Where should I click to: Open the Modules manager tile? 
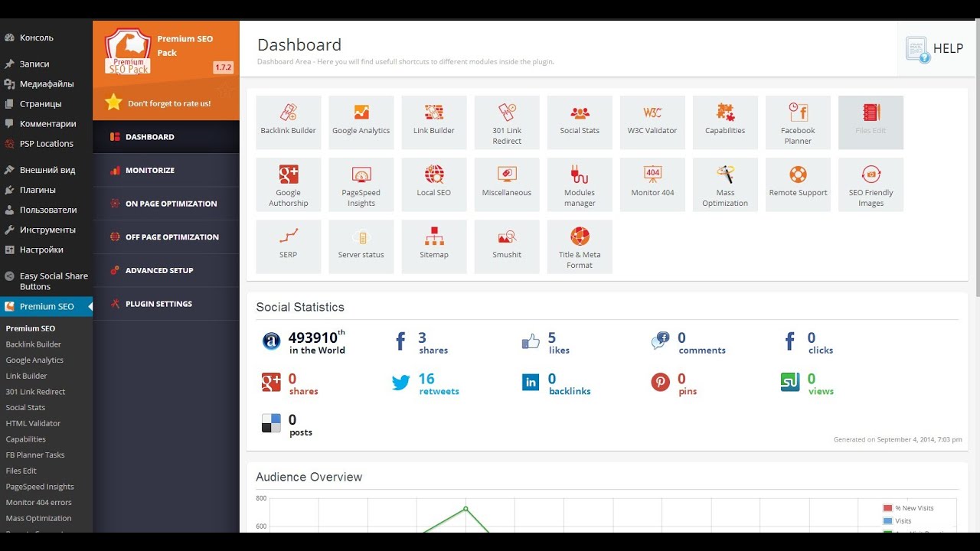point(580,184)
